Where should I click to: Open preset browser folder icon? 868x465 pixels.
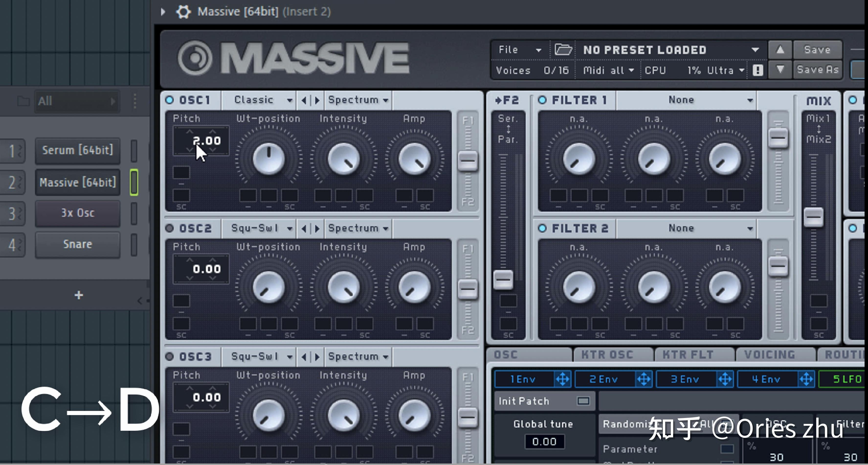tap(563, 50)
